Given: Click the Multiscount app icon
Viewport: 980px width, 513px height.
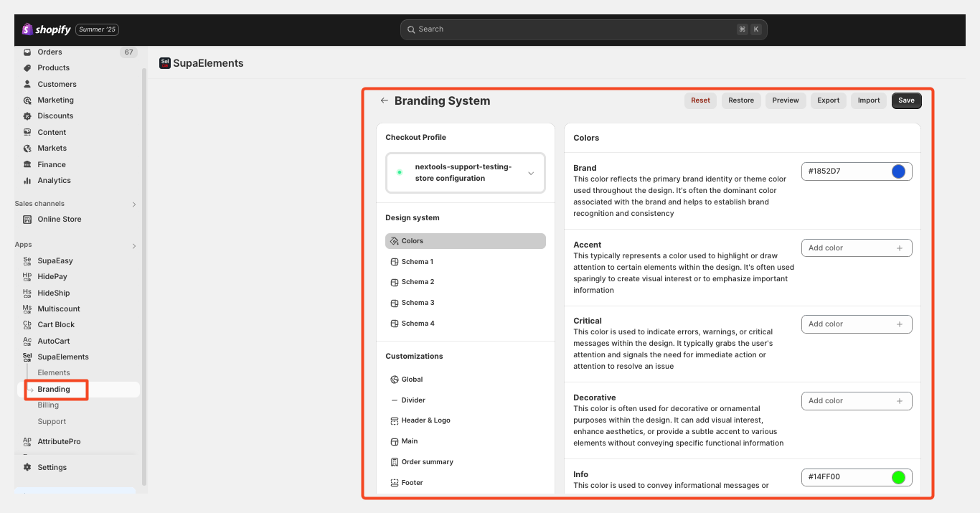Looking at the screenshot, I should point(27,309).
